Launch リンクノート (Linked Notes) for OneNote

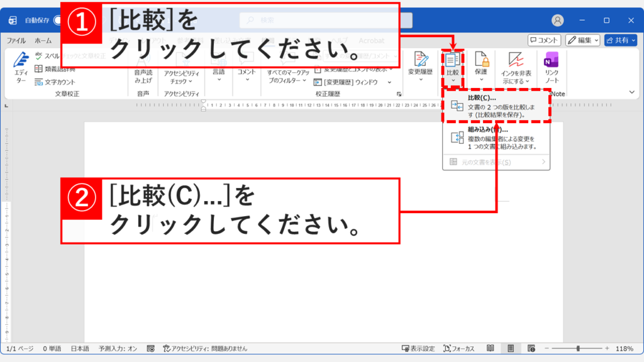point(551,66)
